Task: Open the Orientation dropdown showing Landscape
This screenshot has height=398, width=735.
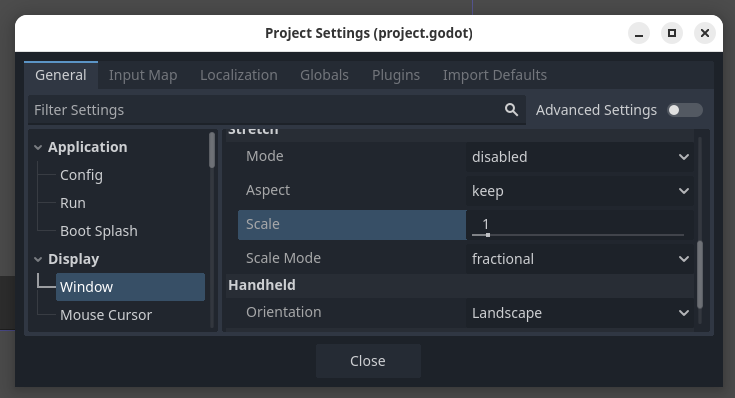Action: point(580,313)
